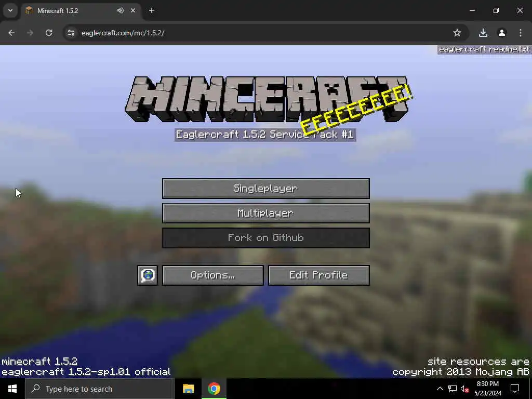Minimize the Chrome window
The width and height of the screenshot is (532, 399).
coord(472,10)
